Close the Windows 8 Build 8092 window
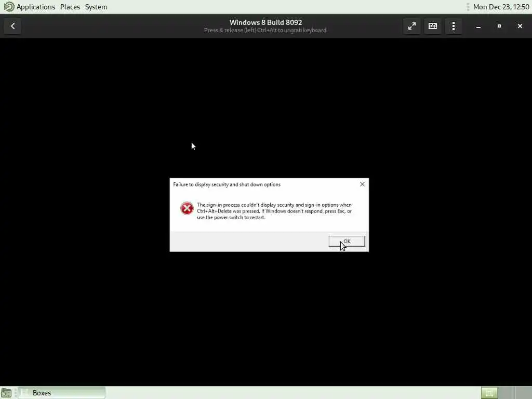This screenshot has width=532, height=399. click(x=520, y=26)
